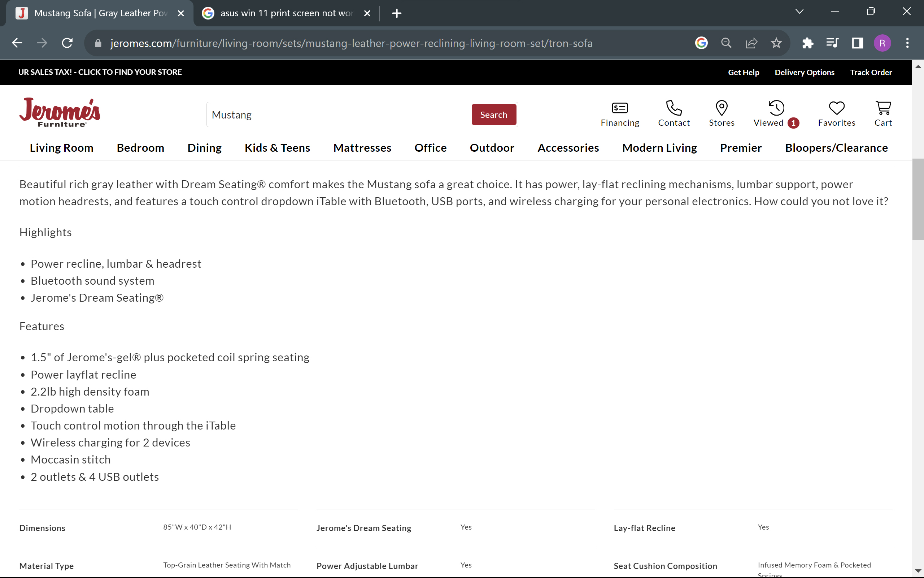Open the Premier menu
The width and height of the screenshot is (924, 578).
741,148
